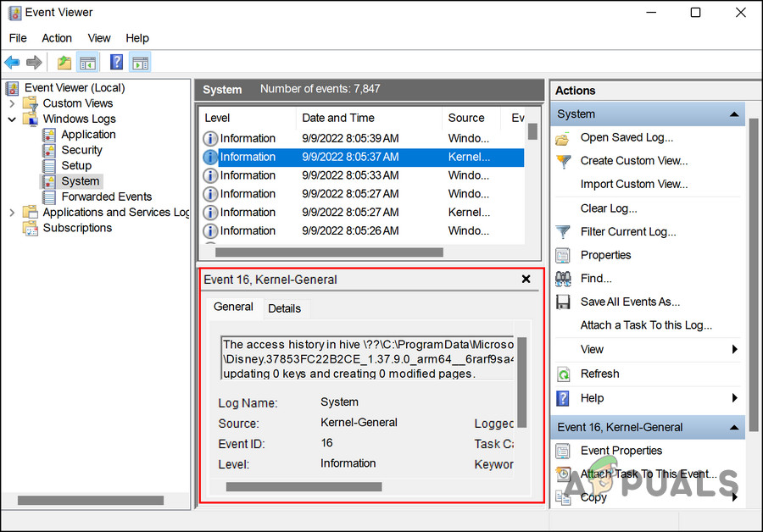The width and height of the screenshot is (763, 532).
Task: Open the File menu
Action: (x=18, y=38)
